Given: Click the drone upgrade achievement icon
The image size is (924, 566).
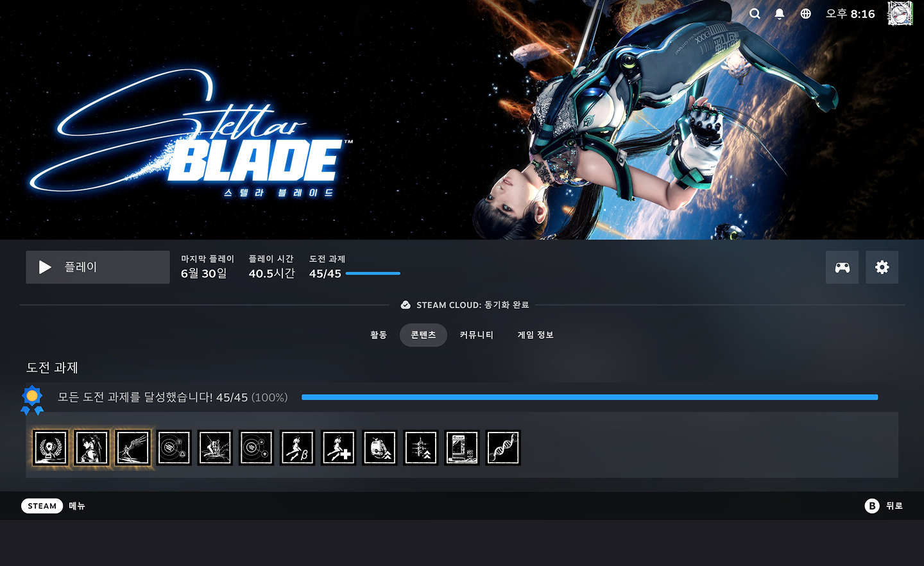Looking at the screenshot, I should [380, 447].
